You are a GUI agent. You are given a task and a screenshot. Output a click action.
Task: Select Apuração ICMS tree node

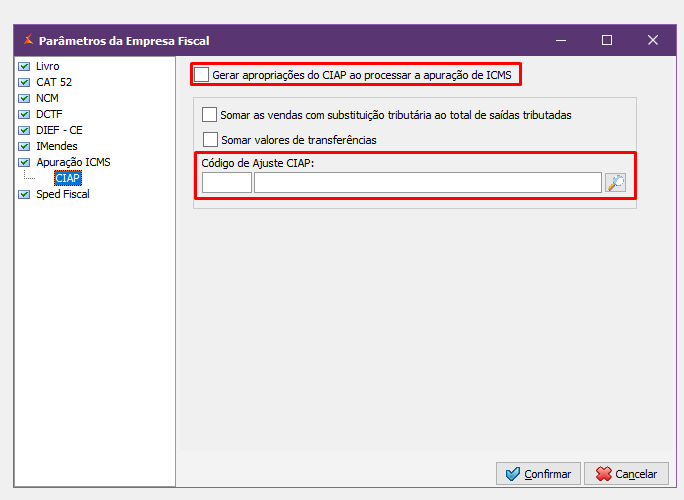coord(73,162)
